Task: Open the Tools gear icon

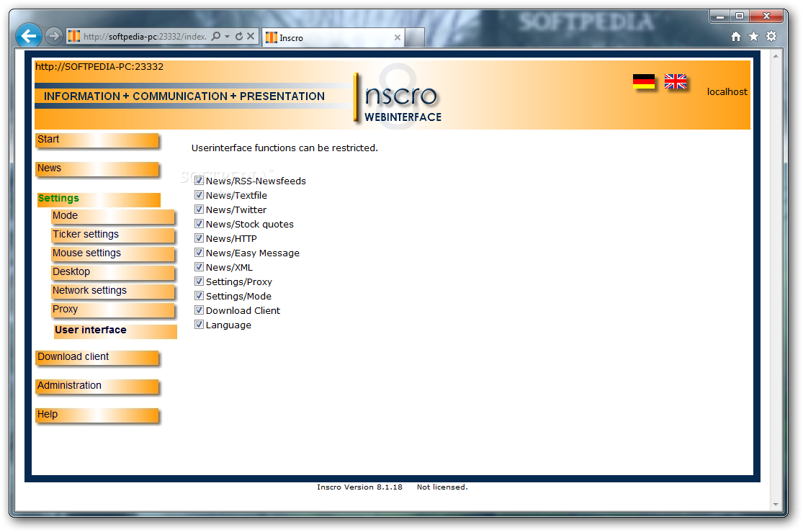Action: pos(771,36)
